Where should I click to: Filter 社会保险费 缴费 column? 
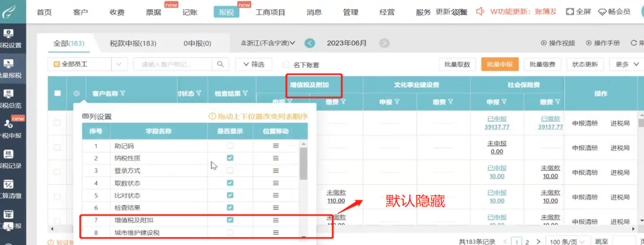557,102
